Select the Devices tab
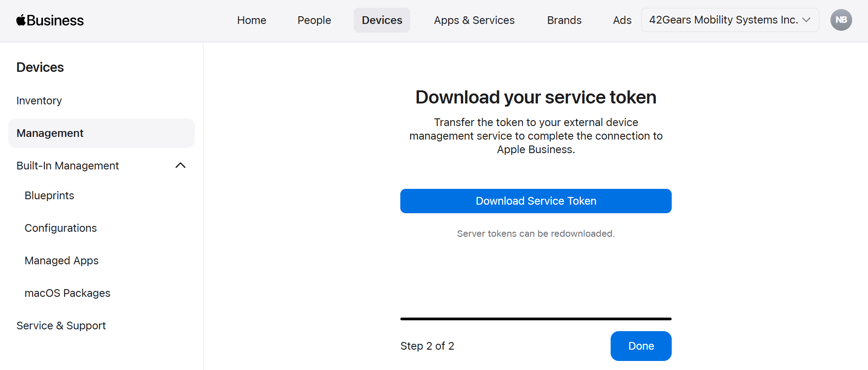The image size is (868, 370). [382, 20]
